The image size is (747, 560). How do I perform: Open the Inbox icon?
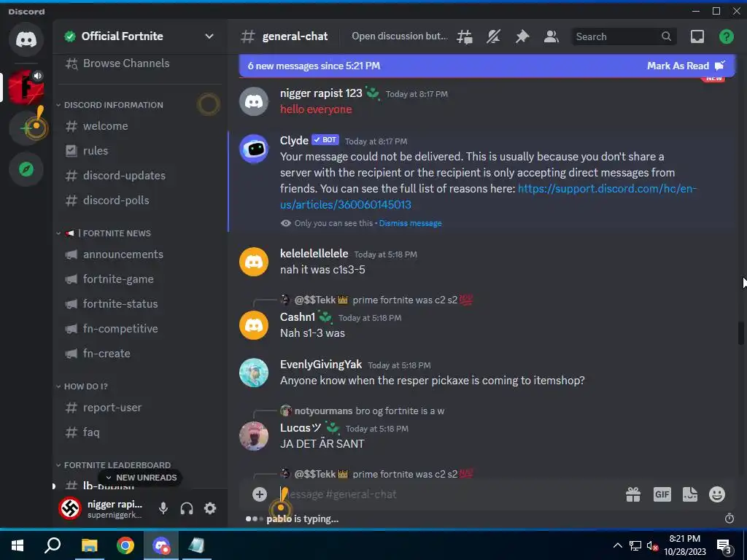point(697,36)
